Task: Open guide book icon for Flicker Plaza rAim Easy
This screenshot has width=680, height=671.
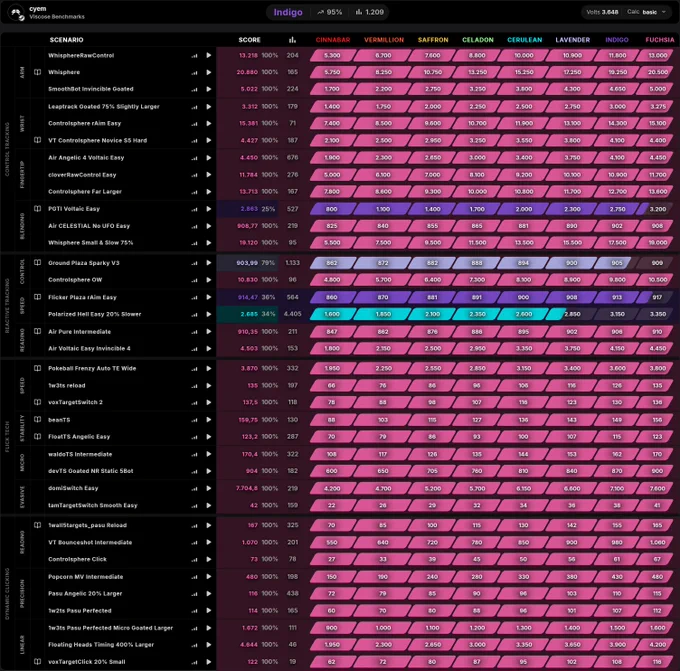Action: tap(38, 297)
